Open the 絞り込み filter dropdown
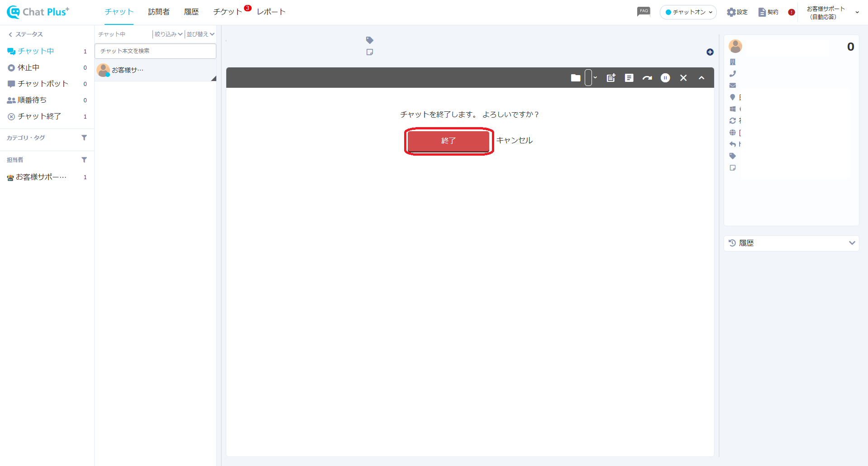868x466 pixels. (168, 34)
